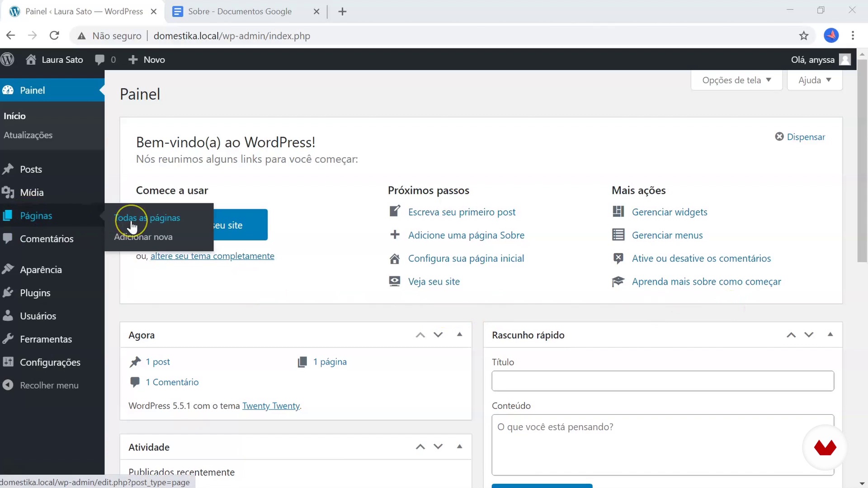Bookmark this page with the star
This screenshot has height=488, width=868.
803,36
